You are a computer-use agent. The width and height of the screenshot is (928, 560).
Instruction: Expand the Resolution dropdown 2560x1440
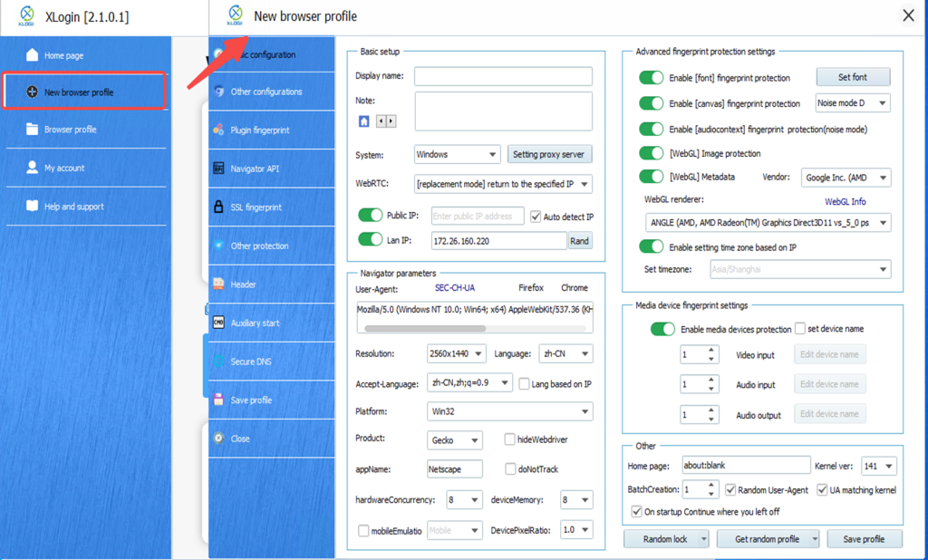pyautogui.click(x=457, y=353)
